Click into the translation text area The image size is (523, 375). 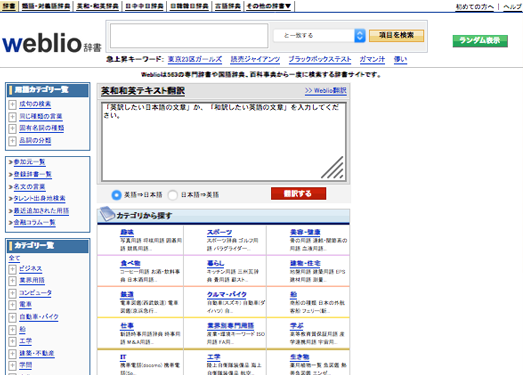click(x=223, y=142)
